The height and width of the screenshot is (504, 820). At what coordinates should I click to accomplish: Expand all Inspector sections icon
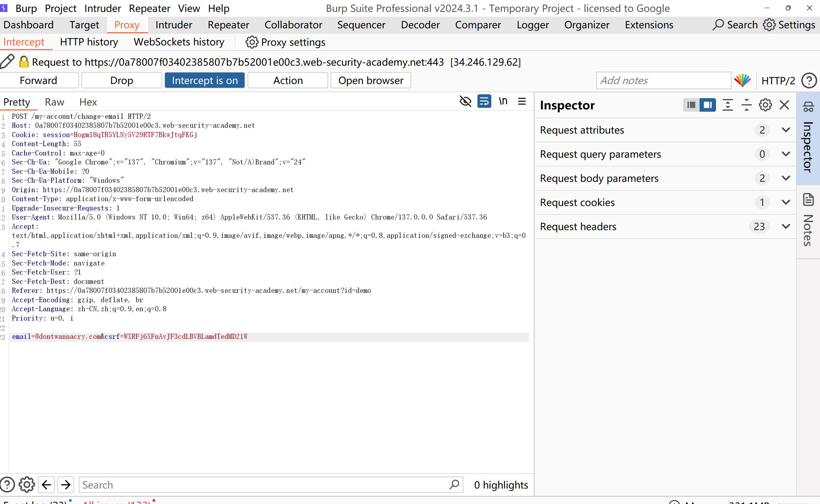(x=728, y=105)
